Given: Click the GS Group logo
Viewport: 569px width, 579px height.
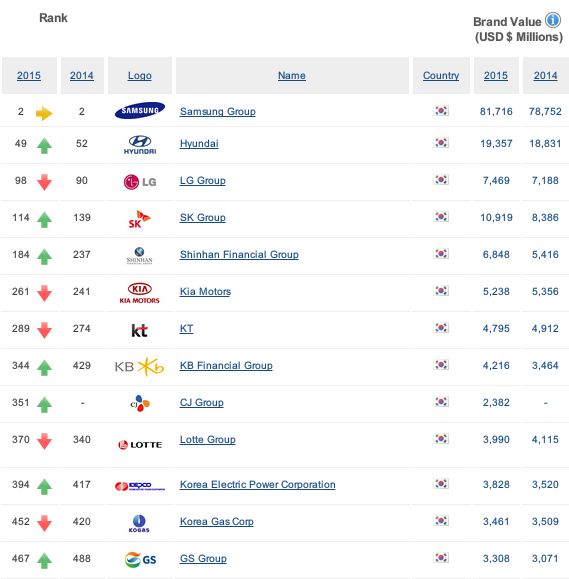Looking at the screenshot, I should coord(140,559).
